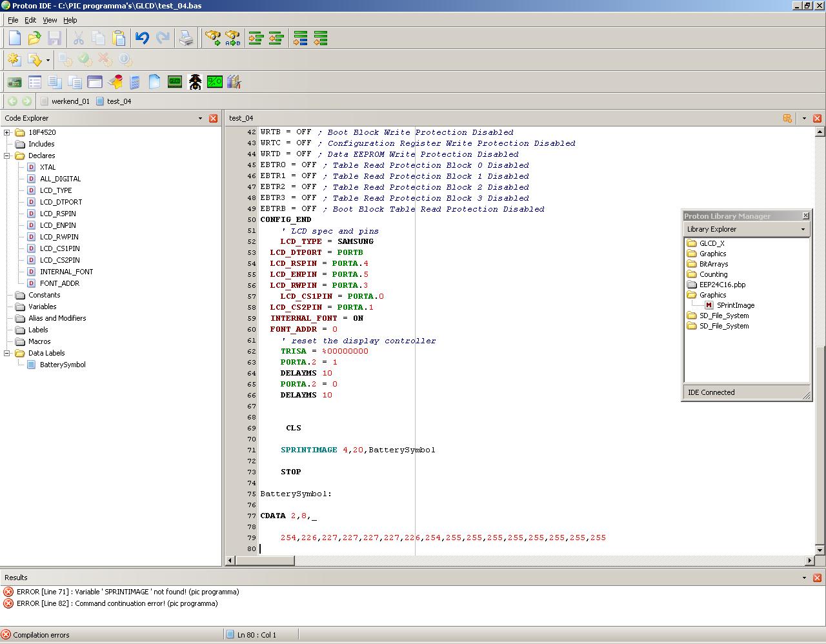
Task: Select BatterySymbol under Data Labels
Action: click(63, 365)
